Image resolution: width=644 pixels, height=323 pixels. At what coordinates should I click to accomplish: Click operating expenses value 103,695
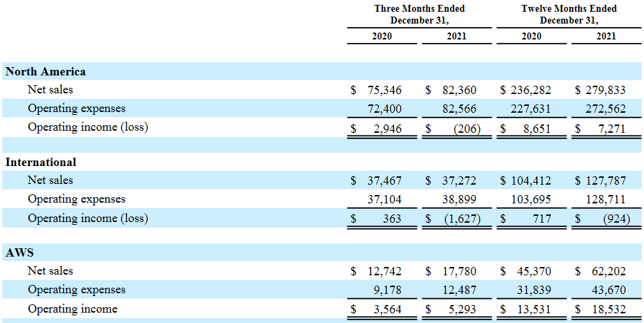click(530, 199)
